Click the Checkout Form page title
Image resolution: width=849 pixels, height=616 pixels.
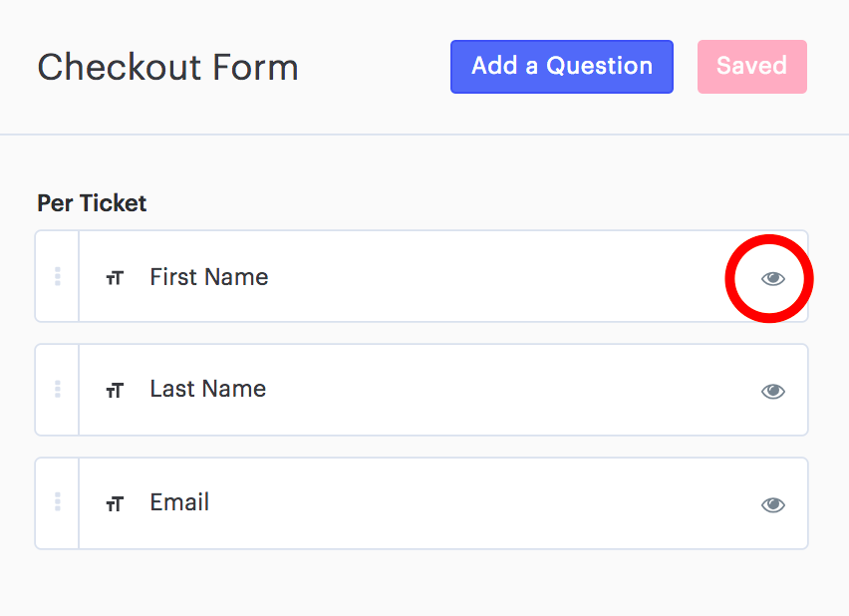pyautogui.click(x=167, y=67)
